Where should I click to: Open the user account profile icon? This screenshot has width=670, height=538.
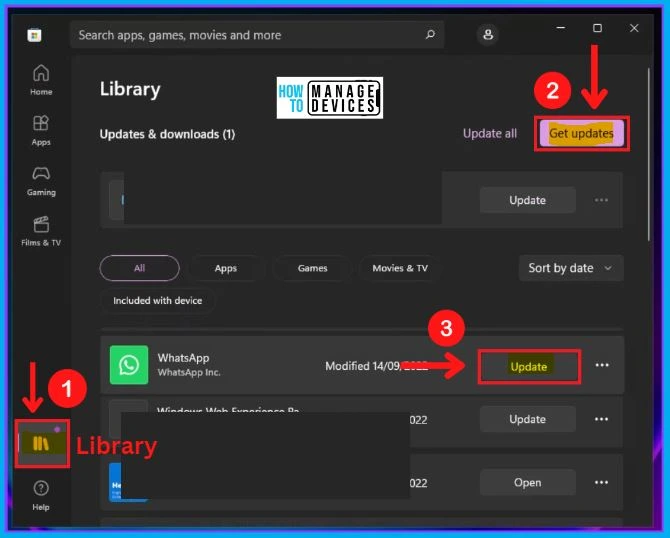tap(488, 34)
